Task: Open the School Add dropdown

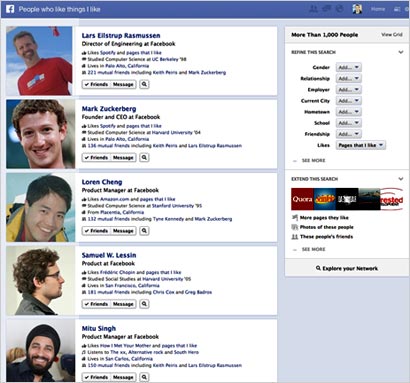Action: click(x=348, y=123)
